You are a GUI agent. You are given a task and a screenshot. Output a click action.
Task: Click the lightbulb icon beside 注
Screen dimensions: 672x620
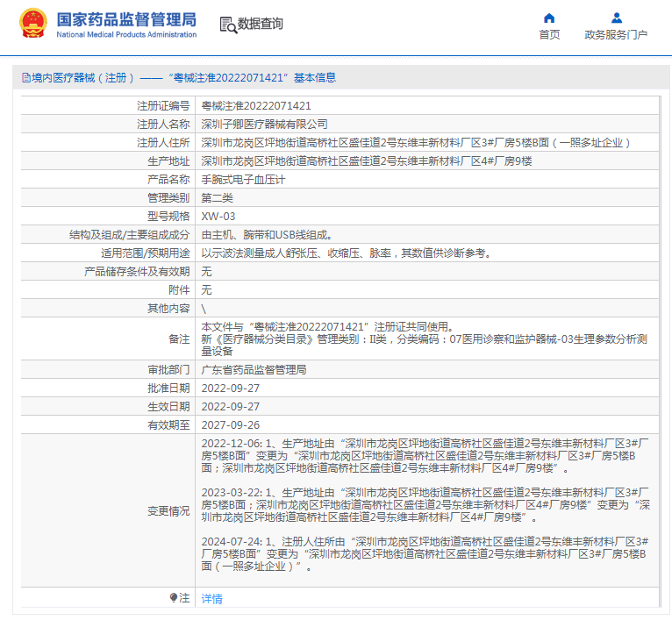click(x=173, y=597)
